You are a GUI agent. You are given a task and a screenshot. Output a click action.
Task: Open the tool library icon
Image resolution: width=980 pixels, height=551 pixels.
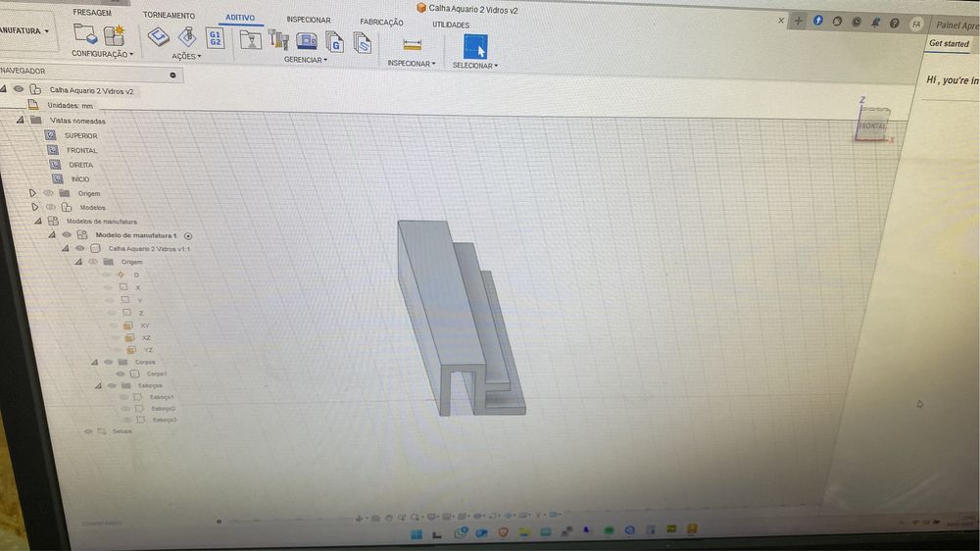(278, 40)
